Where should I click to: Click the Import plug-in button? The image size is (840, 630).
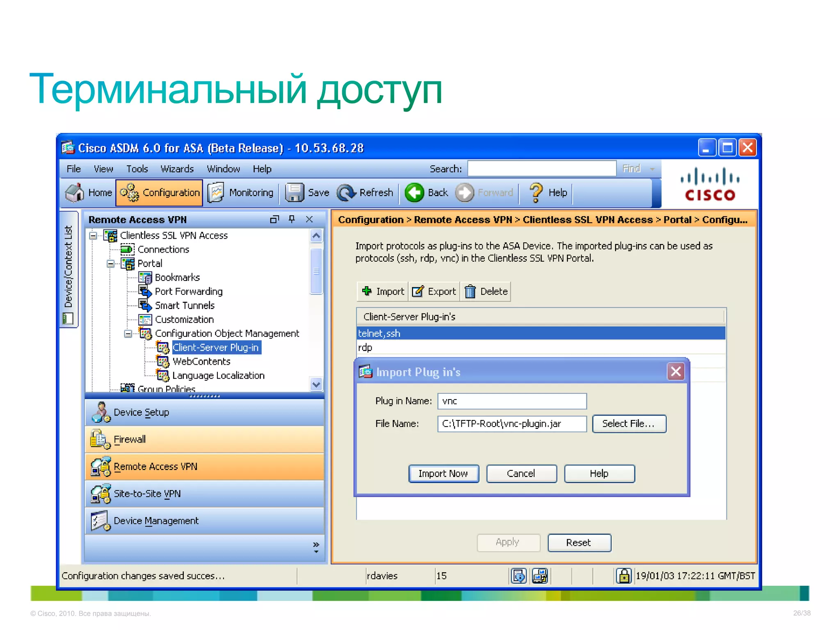point(383,292)
